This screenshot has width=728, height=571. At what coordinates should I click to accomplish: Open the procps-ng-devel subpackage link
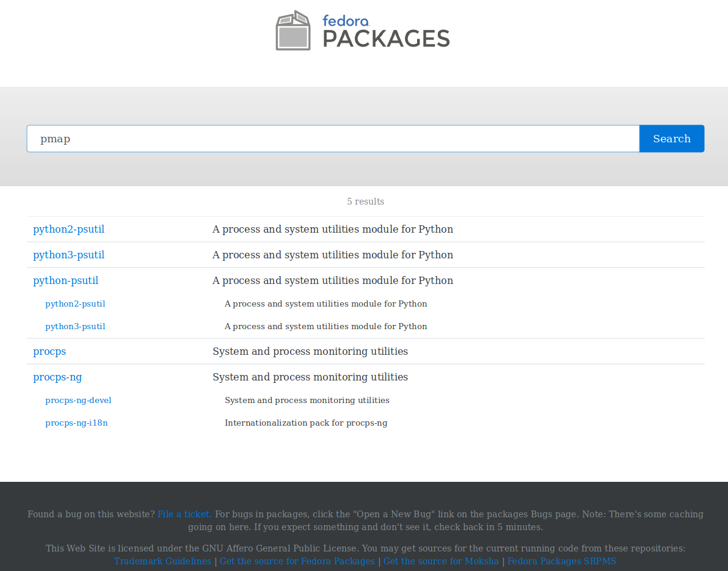(x=78, y=400)
